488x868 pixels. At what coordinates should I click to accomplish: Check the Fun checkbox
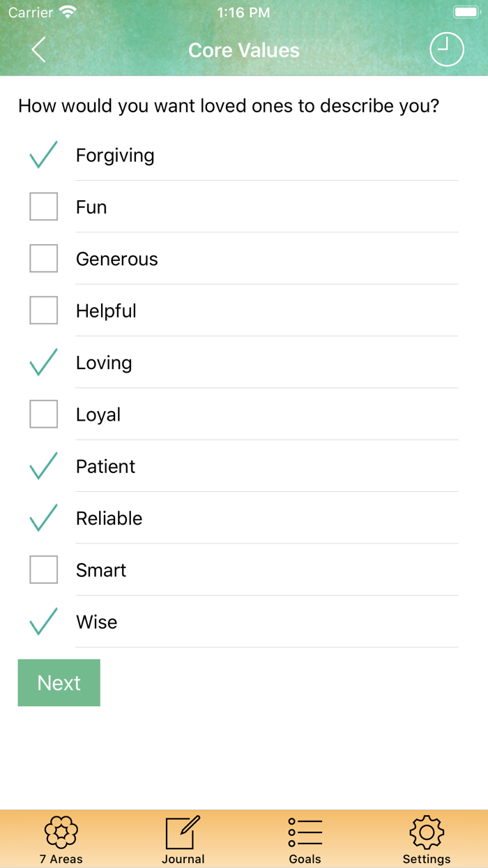[x=43, y=207]
